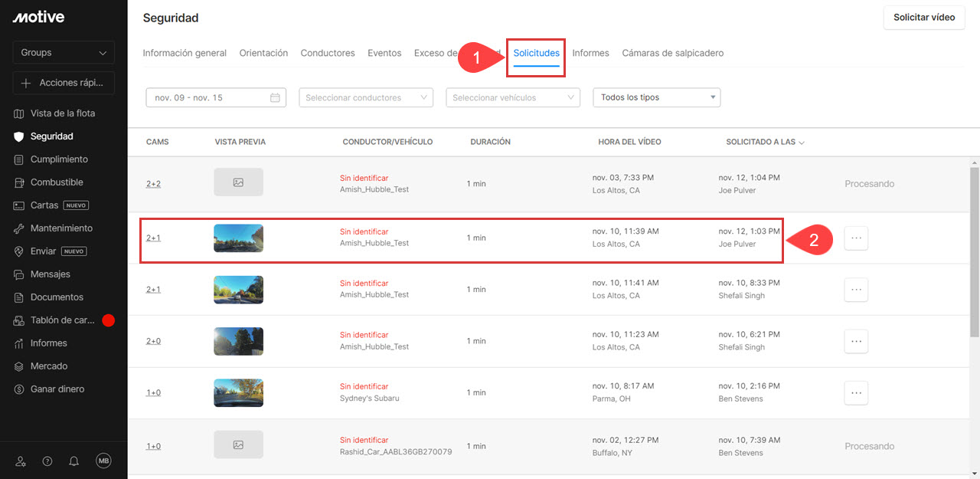
Task: Click the Combustible fuel icon in sidebar
Action: point(19,182)
